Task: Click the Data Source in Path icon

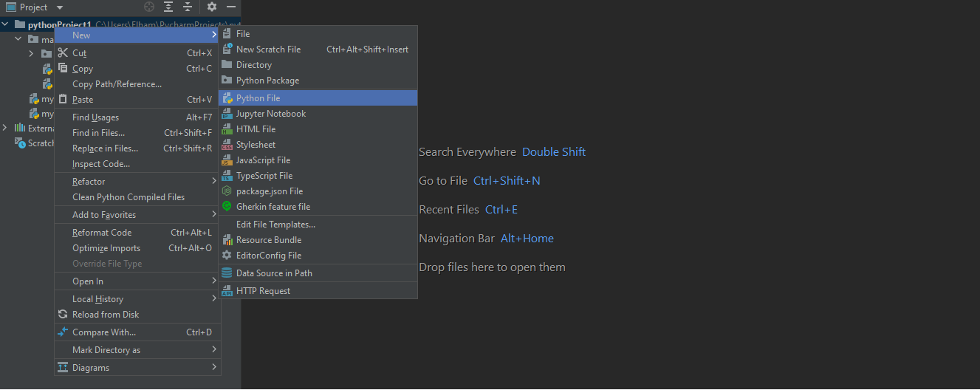Action: pos(227,273)
